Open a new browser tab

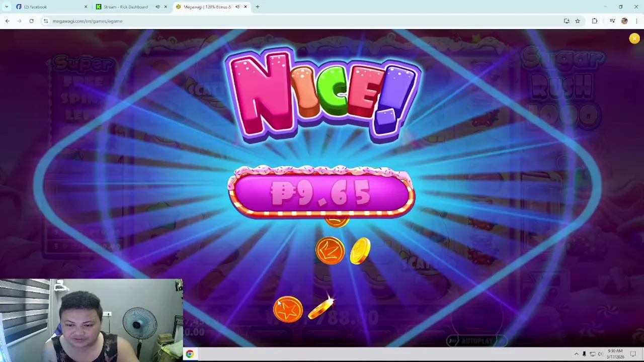[x=258, y=7]
